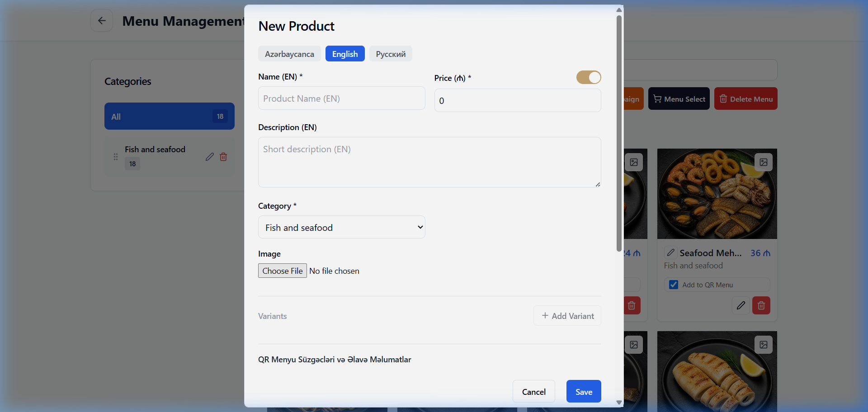Click the Menu Select button
Image resolution: width=868 pixels, height=412 pixels.
(679, 98)
